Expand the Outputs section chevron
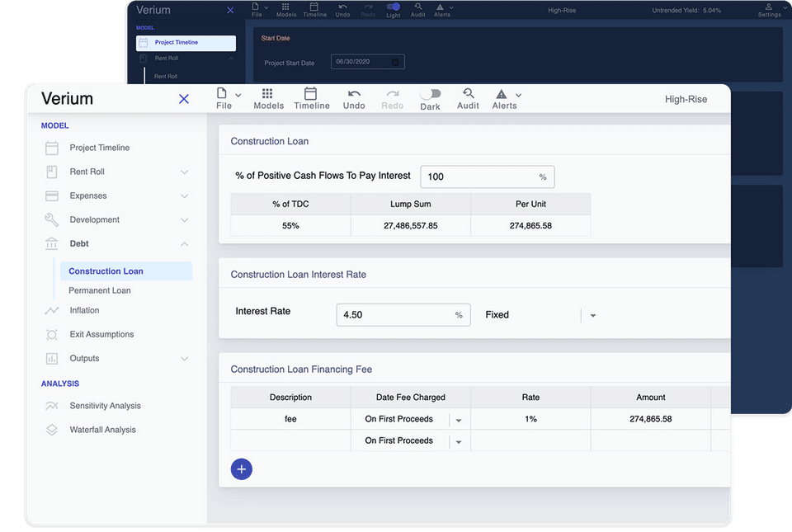Screen dimensions: 792x532 184,359
